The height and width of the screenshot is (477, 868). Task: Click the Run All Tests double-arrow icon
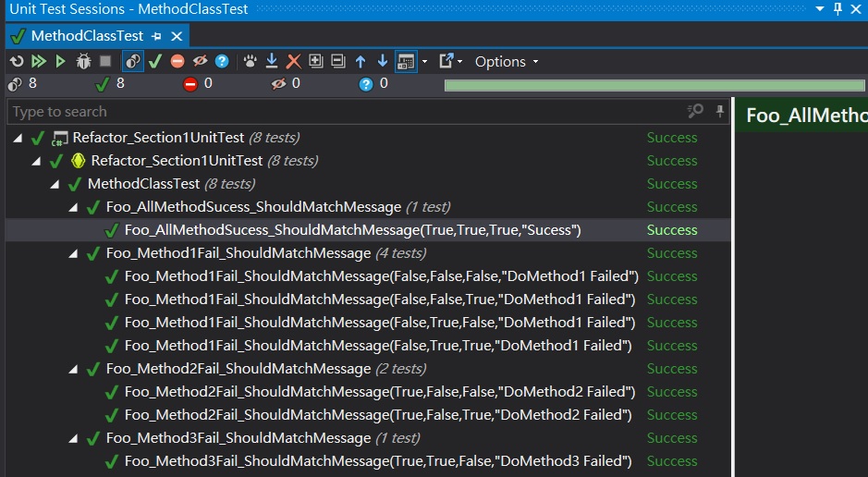(x=39, y=62)
